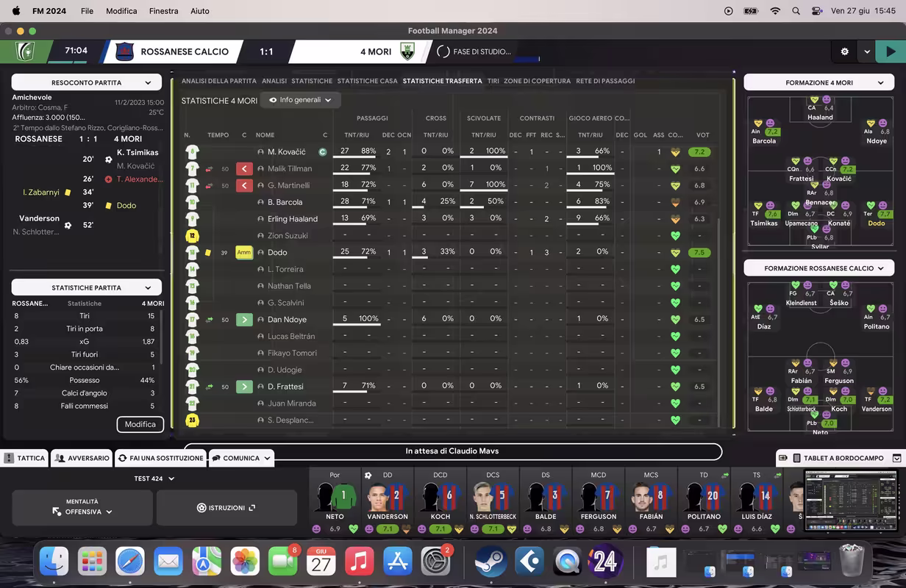Screen dimensions: 906x588
Task: Expand the Statistiche Partita dropdown
Action: click(87, 287)
